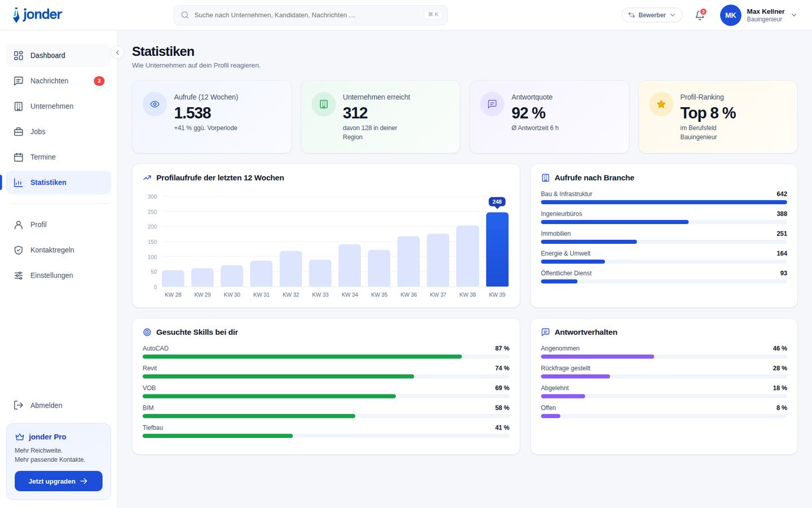
Task: Click the KW 39 bar in the chart
Action: click(x=497, y=249)
